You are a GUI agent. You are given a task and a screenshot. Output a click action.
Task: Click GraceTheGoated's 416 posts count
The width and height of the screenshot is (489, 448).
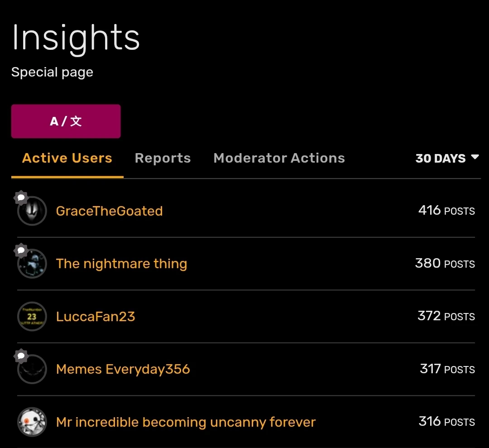446,211
